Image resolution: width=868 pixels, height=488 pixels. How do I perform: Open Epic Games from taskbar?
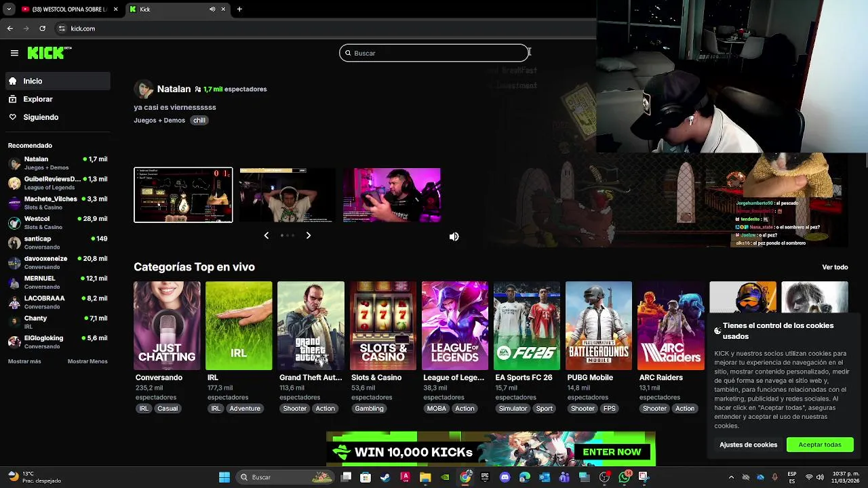pos(485,477)
